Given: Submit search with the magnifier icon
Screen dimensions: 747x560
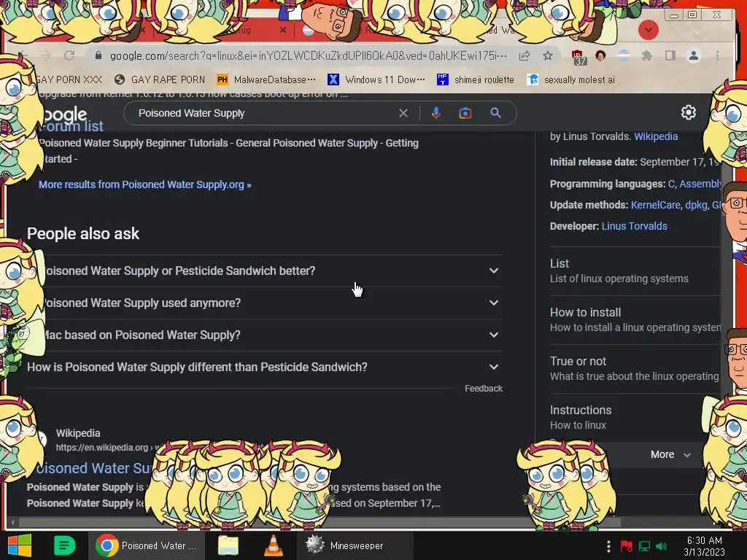Looking at the screenshot, I should click(x=495, y=113).
